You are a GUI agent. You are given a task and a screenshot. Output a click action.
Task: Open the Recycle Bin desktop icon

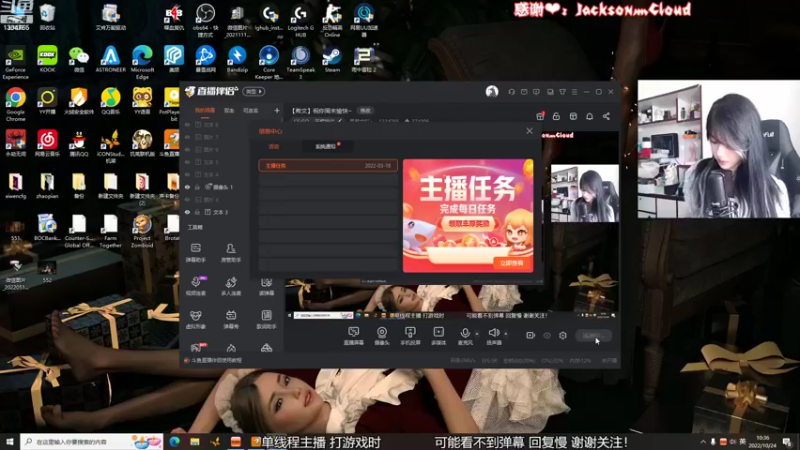coord(47,17)
